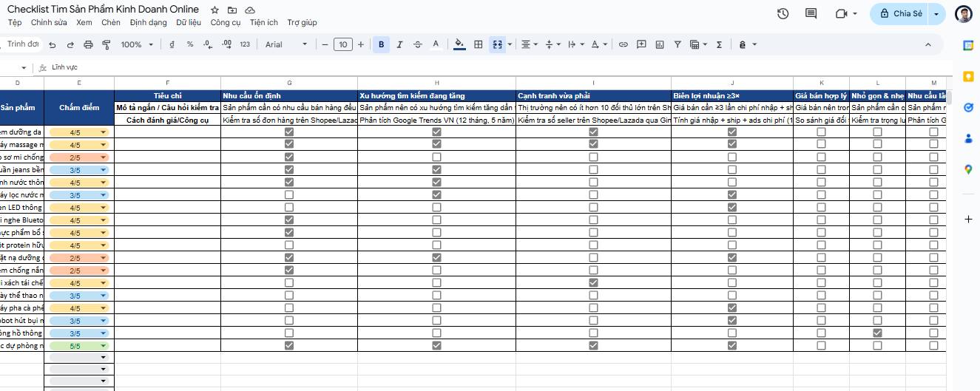Open the 'Chỉnh sửa' menu
The image size is (980, 391).
click(49, 23)
